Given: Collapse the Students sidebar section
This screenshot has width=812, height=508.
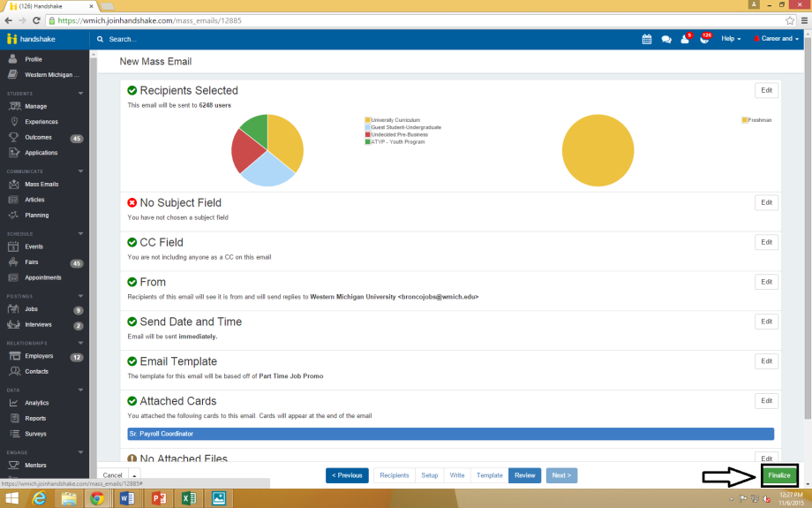Looking at the screenshot, I should [81, 94].
